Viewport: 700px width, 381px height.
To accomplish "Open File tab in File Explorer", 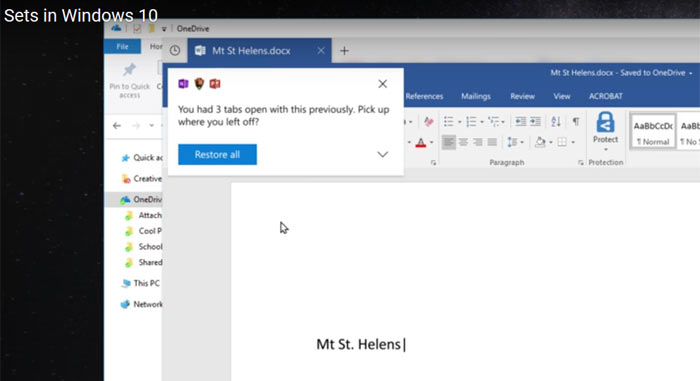I will (x=122, y=46).
